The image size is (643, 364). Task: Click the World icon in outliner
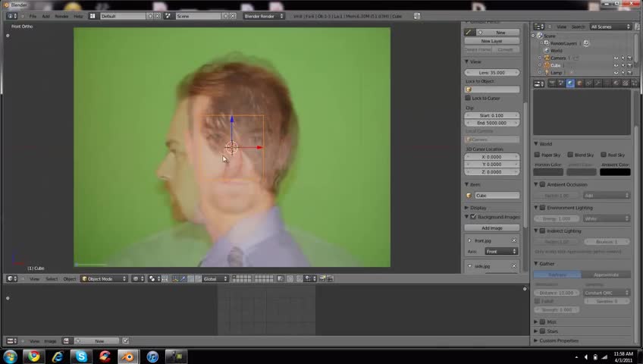(547, 50)
